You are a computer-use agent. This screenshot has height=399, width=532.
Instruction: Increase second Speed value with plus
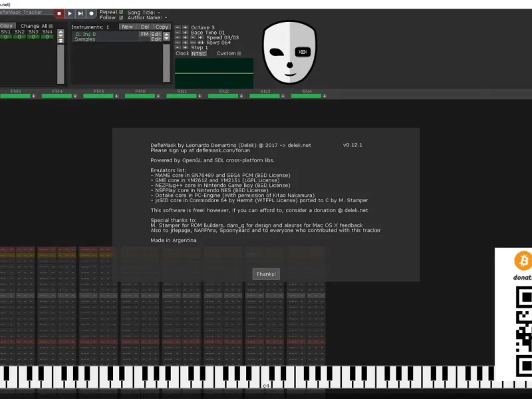(201, 38)
